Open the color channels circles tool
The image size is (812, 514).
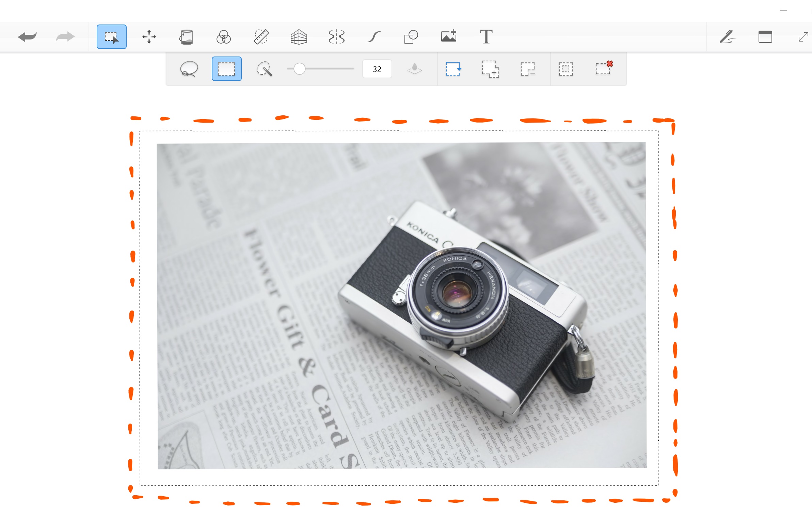click(224, 37)
